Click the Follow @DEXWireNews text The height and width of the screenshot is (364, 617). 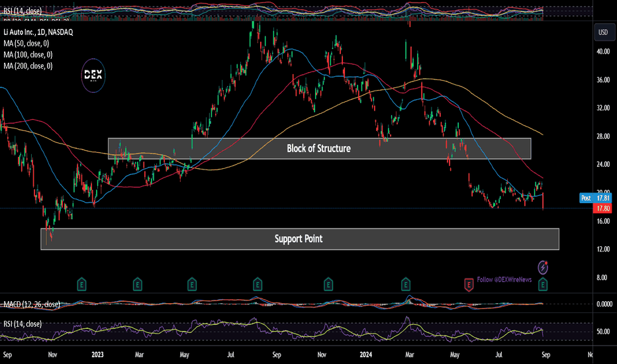tap(504, 279)
